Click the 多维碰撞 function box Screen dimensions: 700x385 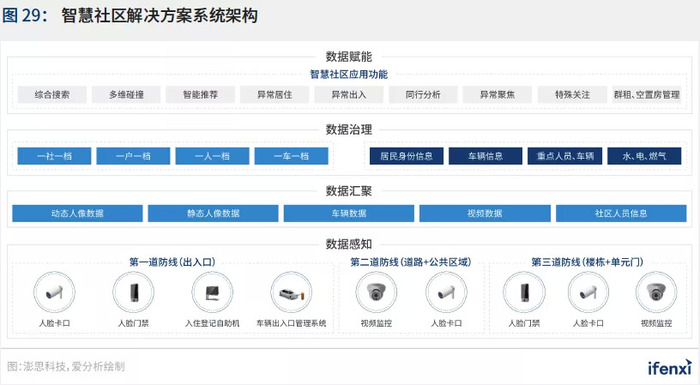[126, 95]
